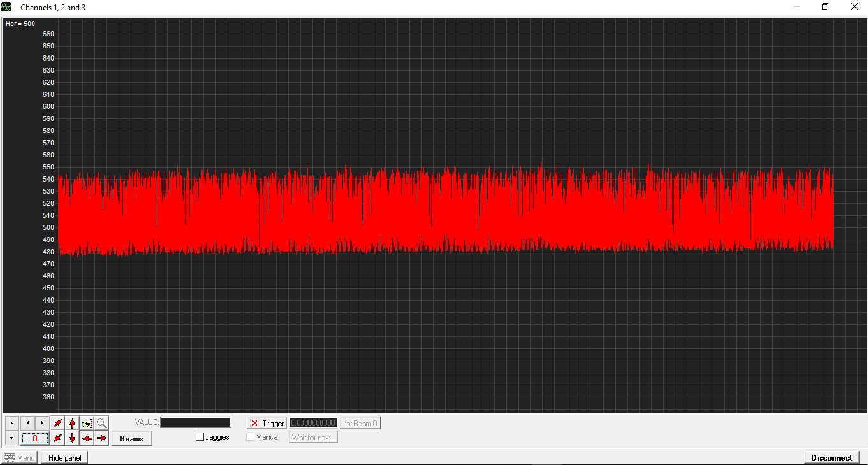
Task: Click the red diagonal down-left arrow icon
Action: tap(58, 438)
